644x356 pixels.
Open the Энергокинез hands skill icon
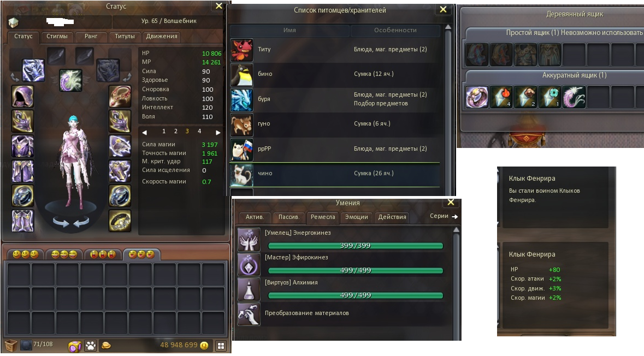click(x=249, y=239)
